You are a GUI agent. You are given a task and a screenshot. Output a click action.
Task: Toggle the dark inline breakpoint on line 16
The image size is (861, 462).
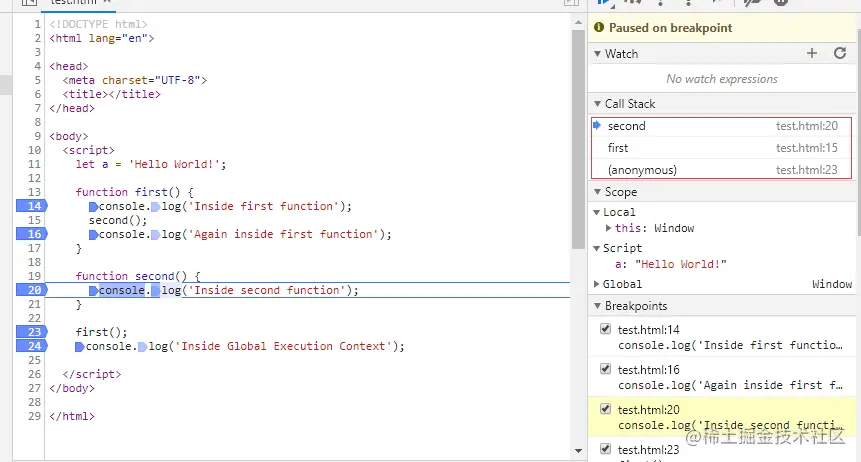coord(93,235)
